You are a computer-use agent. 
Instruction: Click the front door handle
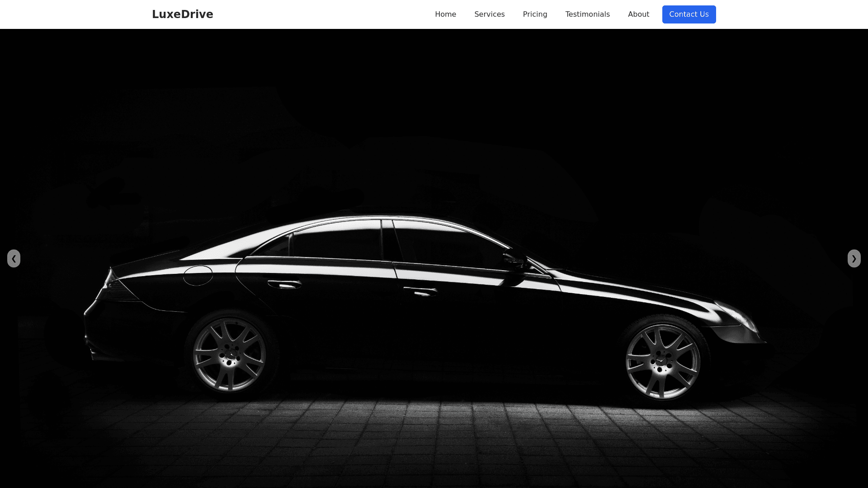point(420,292)
